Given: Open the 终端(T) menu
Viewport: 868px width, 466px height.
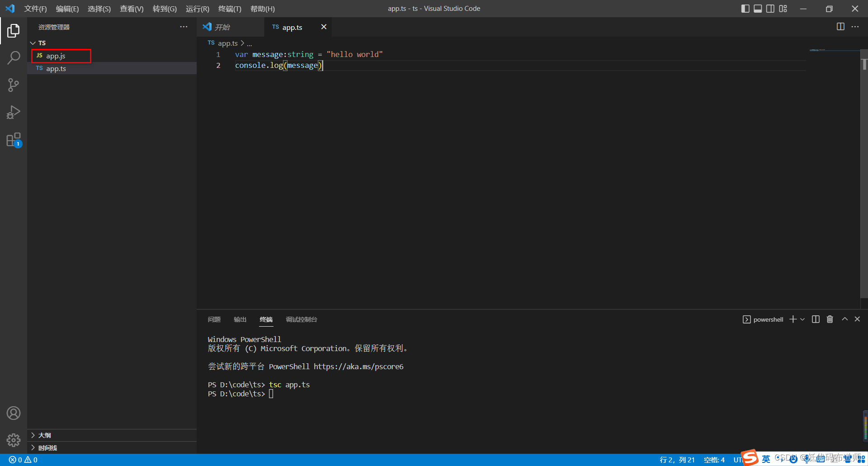Looking at the screenshot, I should click(230, 9).
